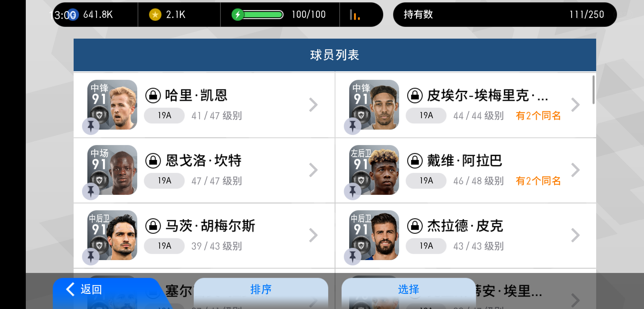The height and width of the screenshot is (309, 644).
Task: Click the lock icon beside 哈里·凯恩
Action: coord(153,95)
